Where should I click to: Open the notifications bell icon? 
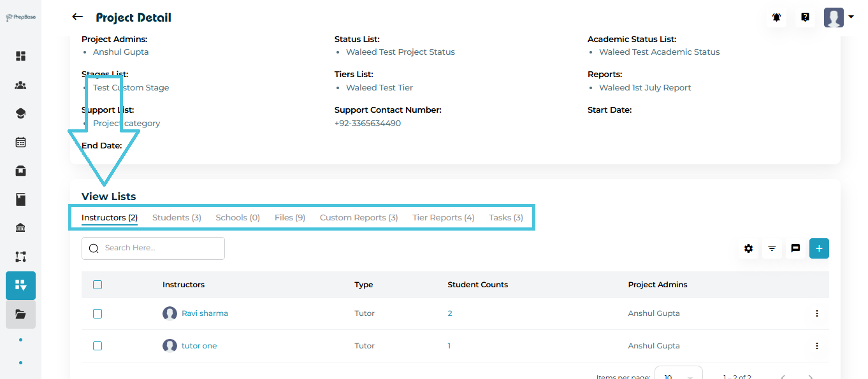coord(776,17)
